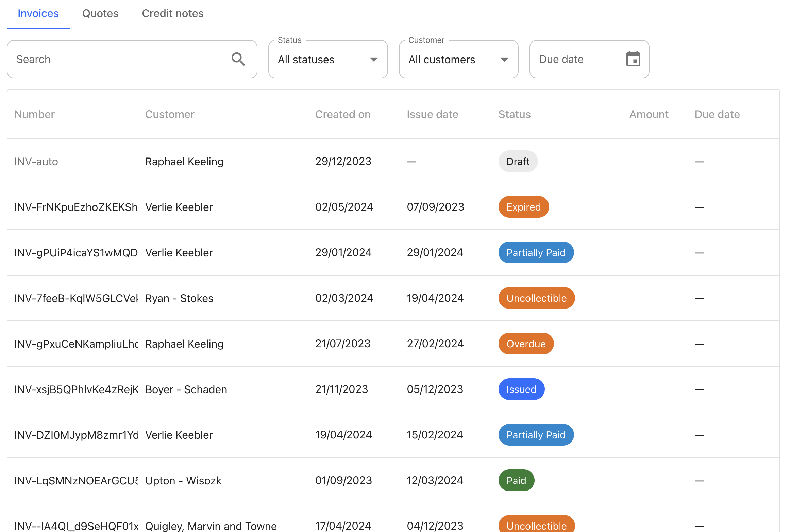The height and width of the screenshot is (532, 791).
Task: Click issue date 07/09/2023
Action: tap(435, 207)
